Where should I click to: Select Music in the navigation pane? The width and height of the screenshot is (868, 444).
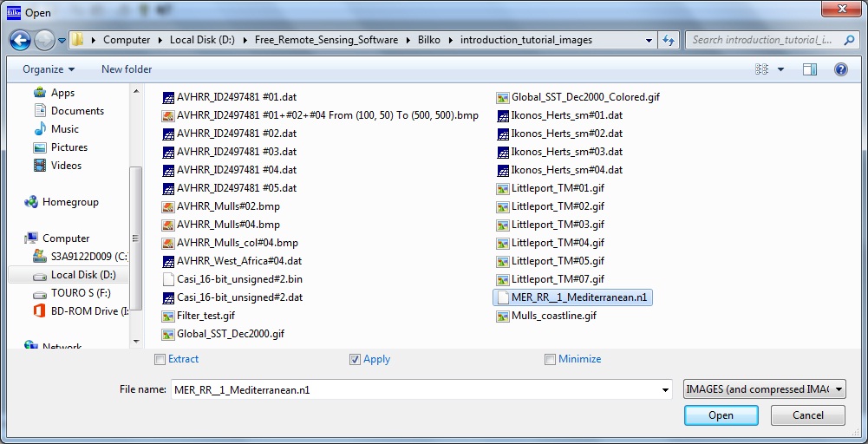(65, 129)
